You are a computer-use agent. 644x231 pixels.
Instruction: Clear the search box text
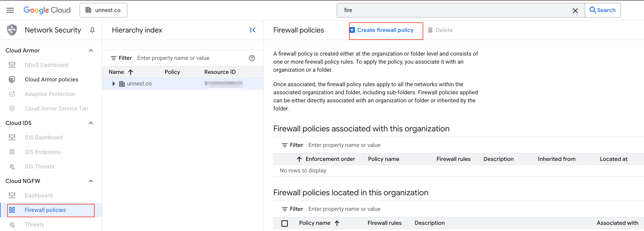575,10
